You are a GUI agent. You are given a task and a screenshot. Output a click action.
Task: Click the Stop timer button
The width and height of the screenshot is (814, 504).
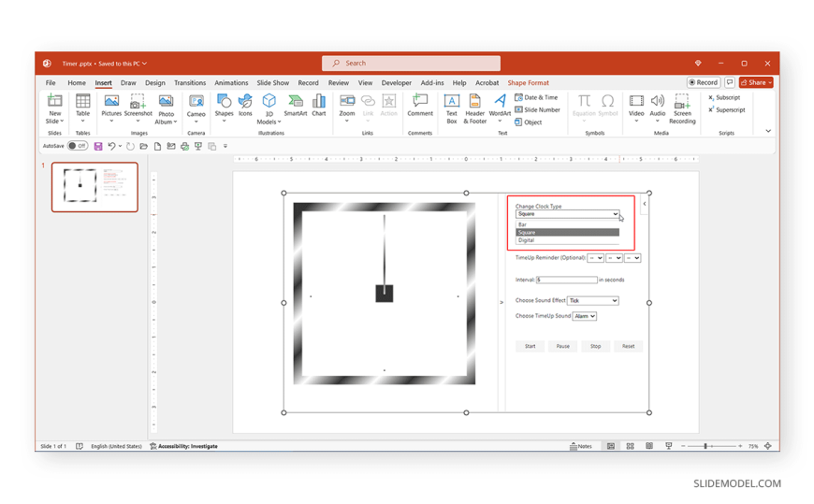(x=595, y=346)
